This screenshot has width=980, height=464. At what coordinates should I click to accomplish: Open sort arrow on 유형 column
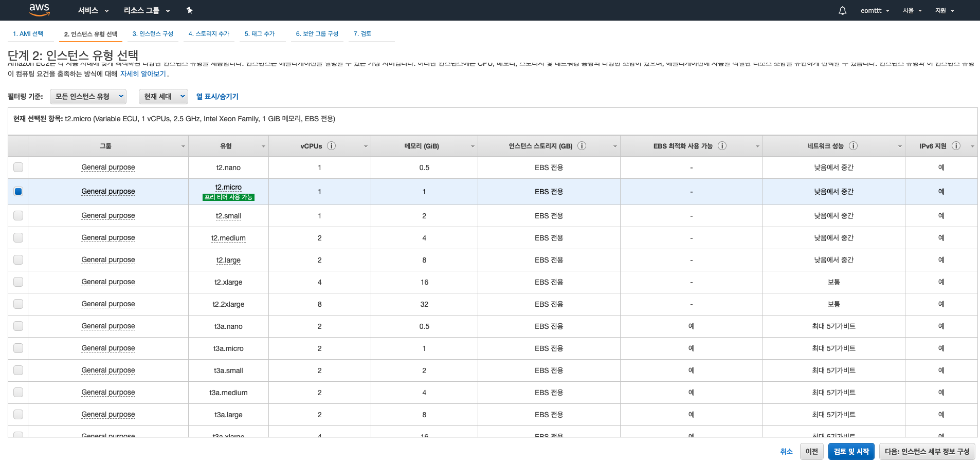pos(263,146)
